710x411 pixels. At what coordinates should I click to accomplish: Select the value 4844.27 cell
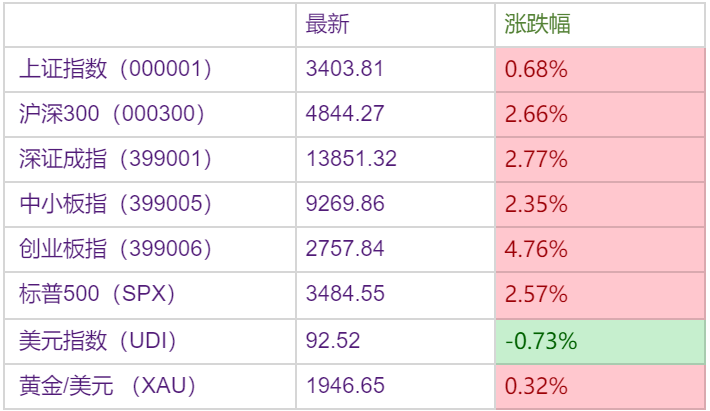(x=345, y=114)
